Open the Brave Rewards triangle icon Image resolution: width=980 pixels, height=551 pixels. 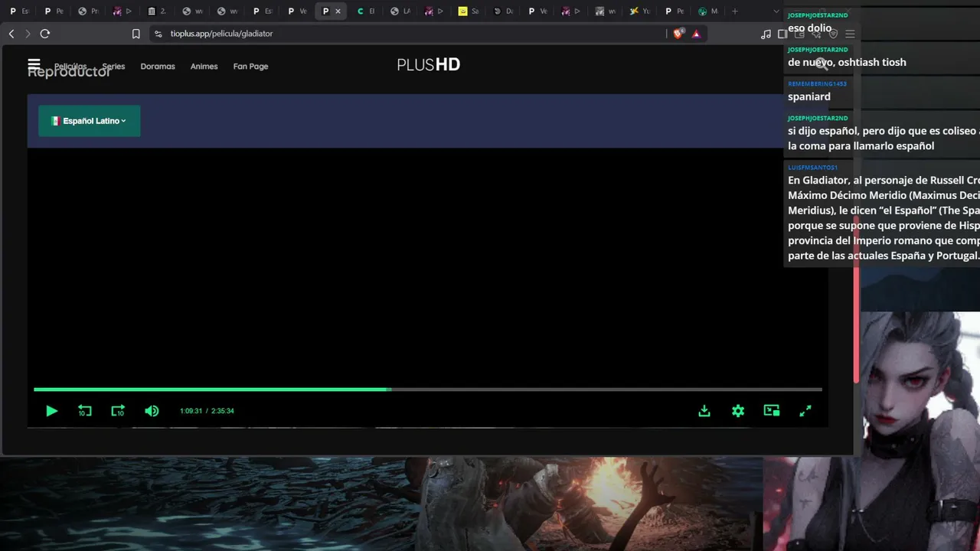pos(696,34)
